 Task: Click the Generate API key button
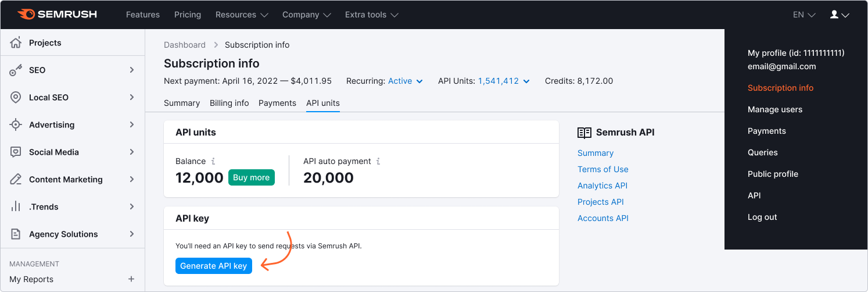tap(214, 266)
